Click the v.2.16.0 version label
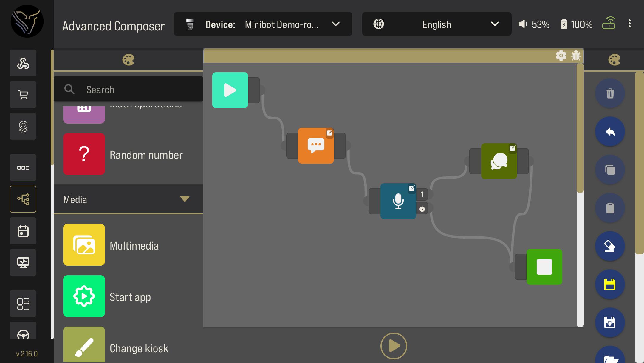The height and width of the screenshot is (363, 644). coord(27,354)
